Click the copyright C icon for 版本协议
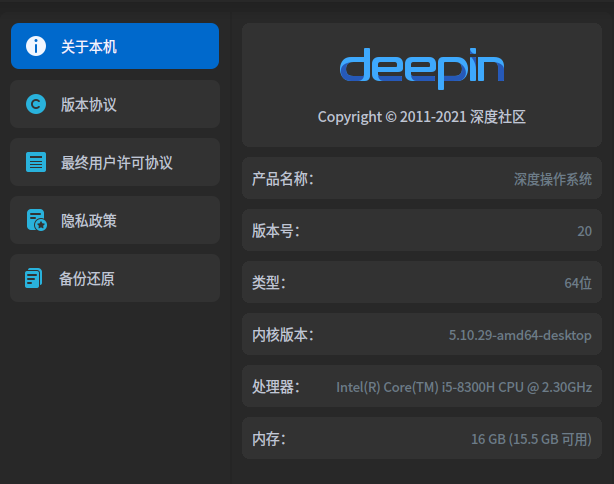The width and height of the screenshot is (614, 484). click(x=36, y=104)
